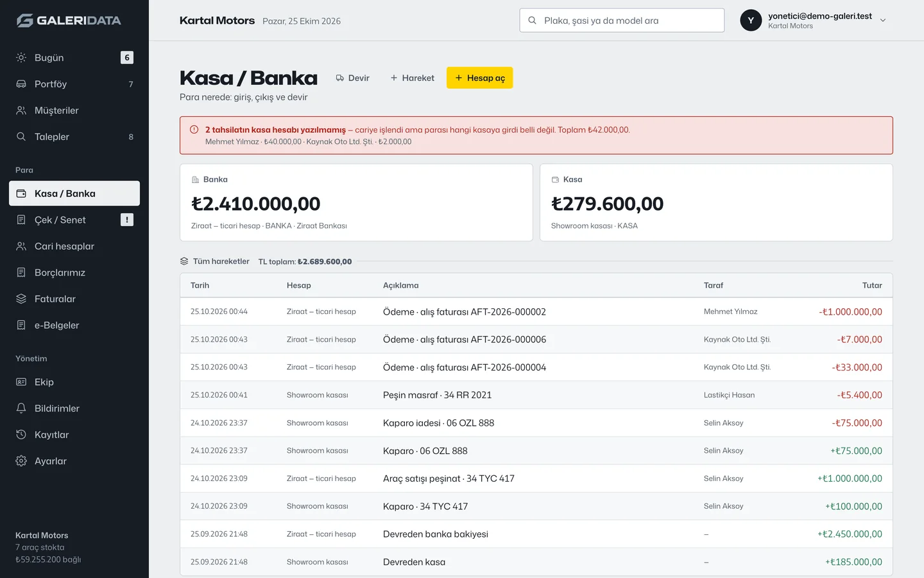The image size is (924, 578).
Task: Click the Y user avatar
Action: point(751,21)
